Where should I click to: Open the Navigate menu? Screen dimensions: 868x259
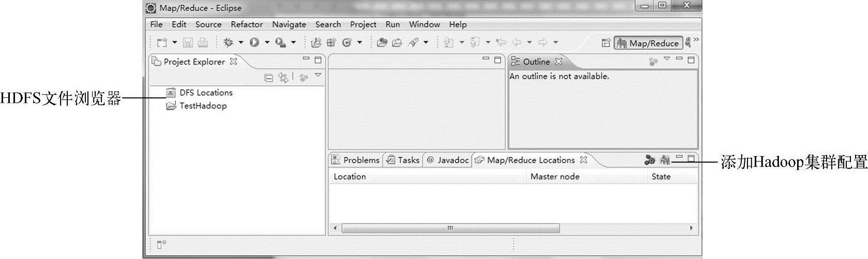289,24
